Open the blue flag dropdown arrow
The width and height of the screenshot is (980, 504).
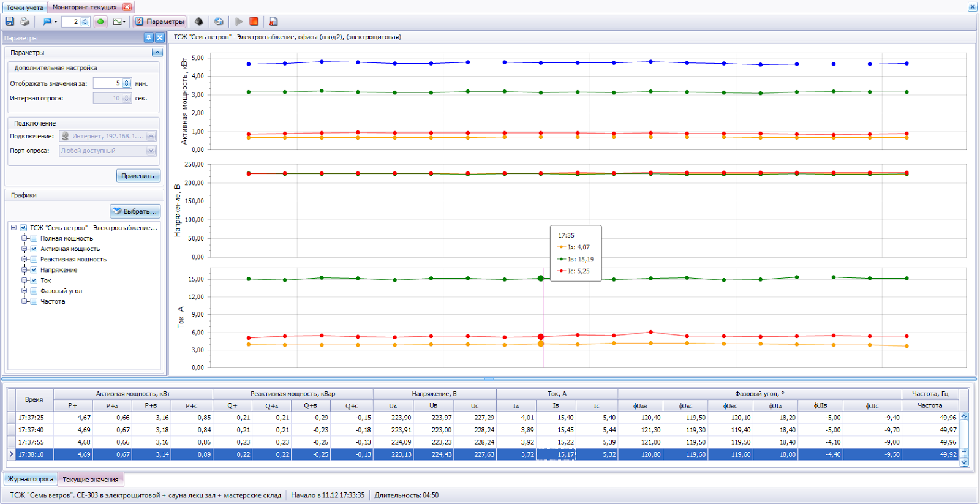coord(56,22)
